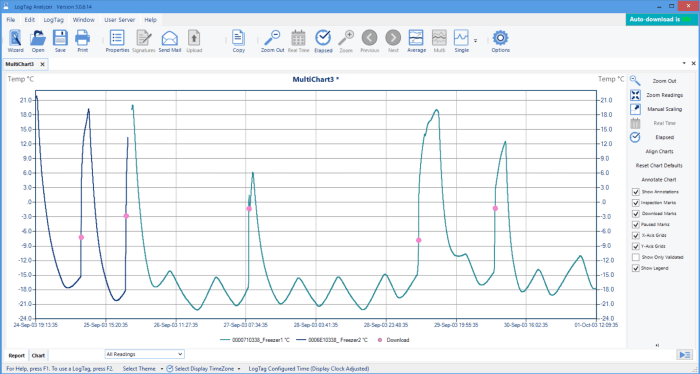Click Reset Chart Defaults
Viewport: 700px width, 374px height.
(x=659, y=166)
